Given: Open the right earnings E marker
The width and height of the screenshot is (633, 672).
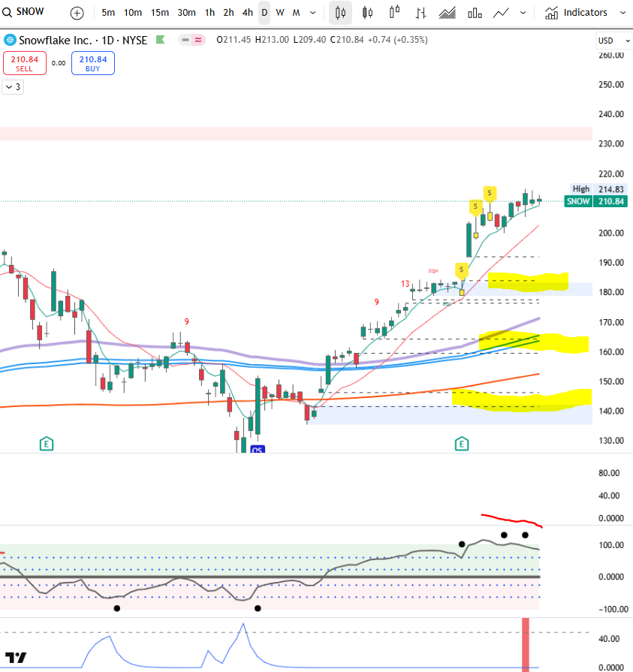Looking at the screenshot, I should (462, 444).
